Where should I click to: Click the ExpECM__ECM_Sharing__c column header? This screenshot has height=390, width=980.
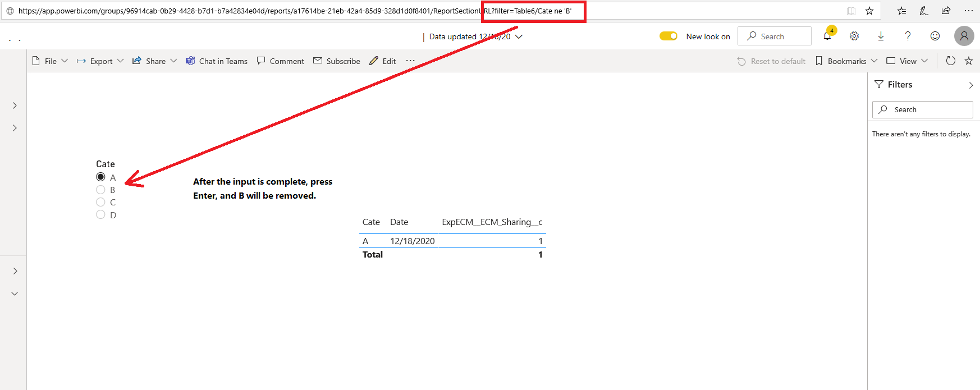click(x=492, y=222)
